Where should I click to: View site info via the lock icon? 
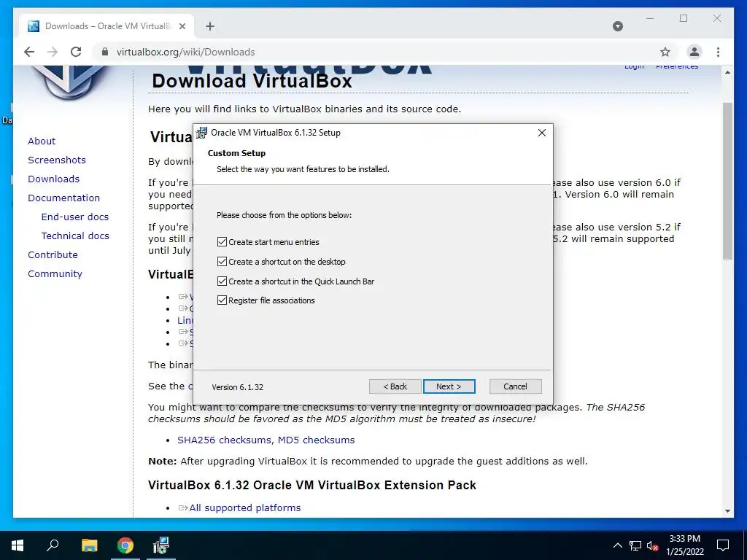105,52
